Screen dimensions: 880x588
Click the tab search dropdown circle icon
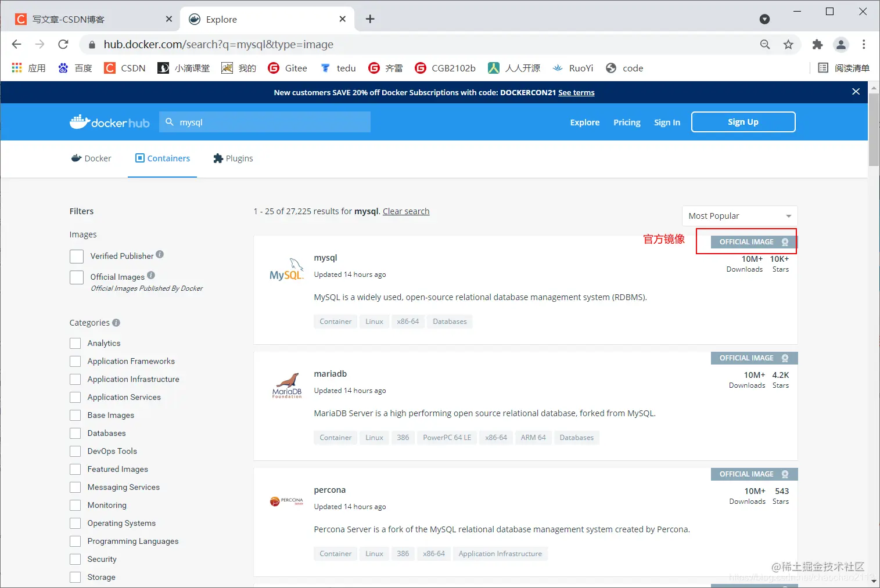(765, 19)
